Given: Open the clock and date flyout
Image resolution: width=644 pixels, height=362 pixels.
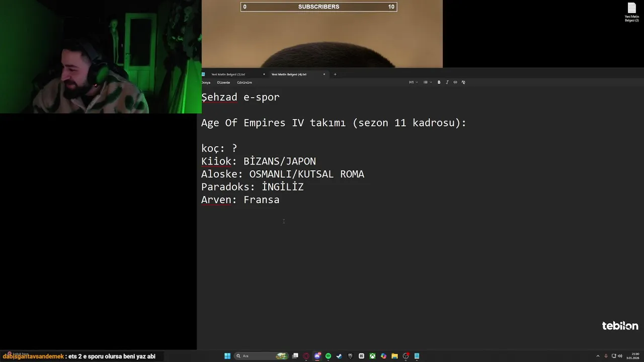Looking at the screenshot, I should coord(633,356).
